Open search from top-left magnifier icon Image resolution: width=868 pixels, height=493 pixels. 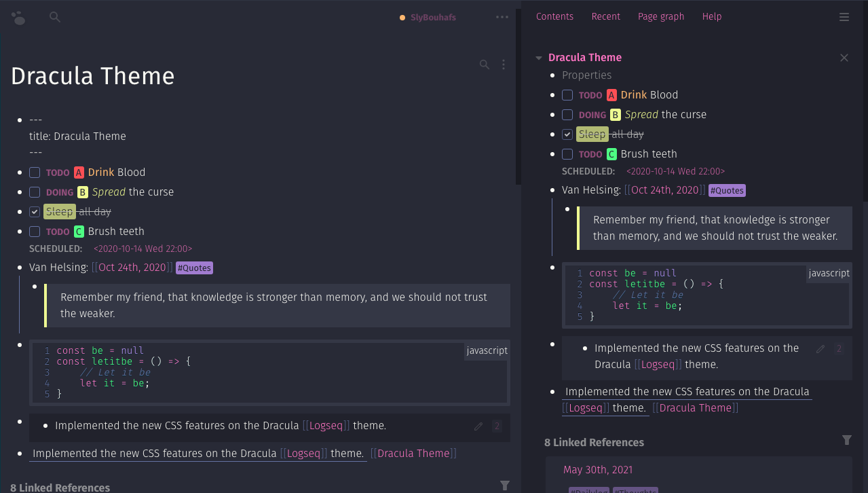click(55, 18)
